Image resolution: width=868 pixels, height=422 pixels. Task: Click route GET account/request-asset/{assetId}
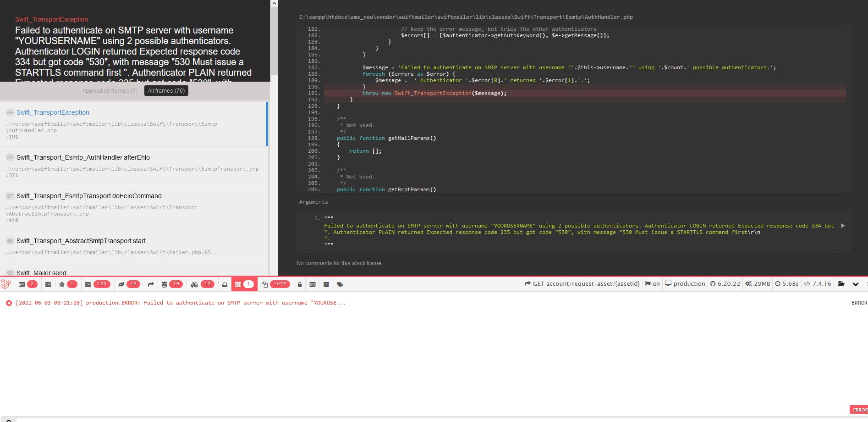pyautogui.click(x=582, y=283)
